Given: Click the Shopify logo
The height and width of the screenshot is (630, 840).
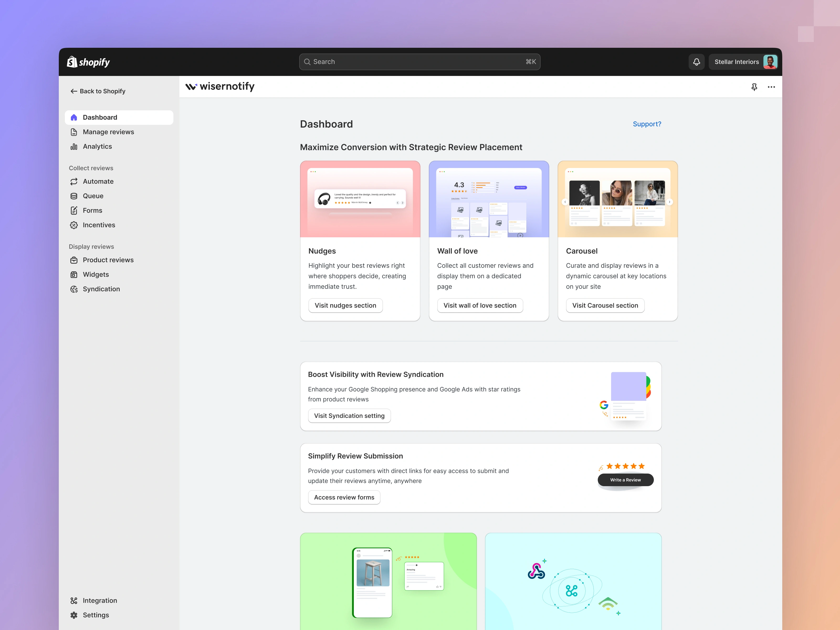Looking at the screenshot, I should [x=88, y=62].
